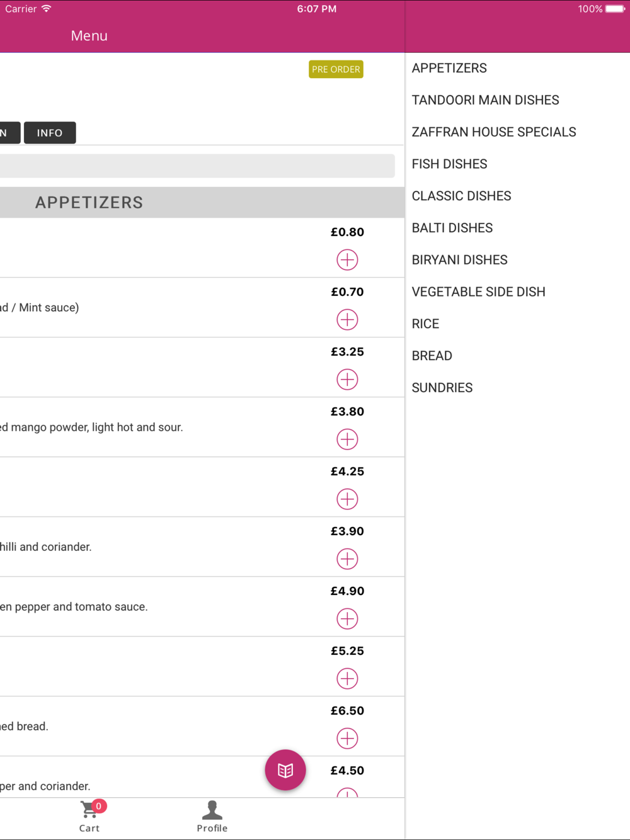Add the £0.80 appetizer to cart
The image size is (630, 840).
pyautogui.click(x=347, y=259)
